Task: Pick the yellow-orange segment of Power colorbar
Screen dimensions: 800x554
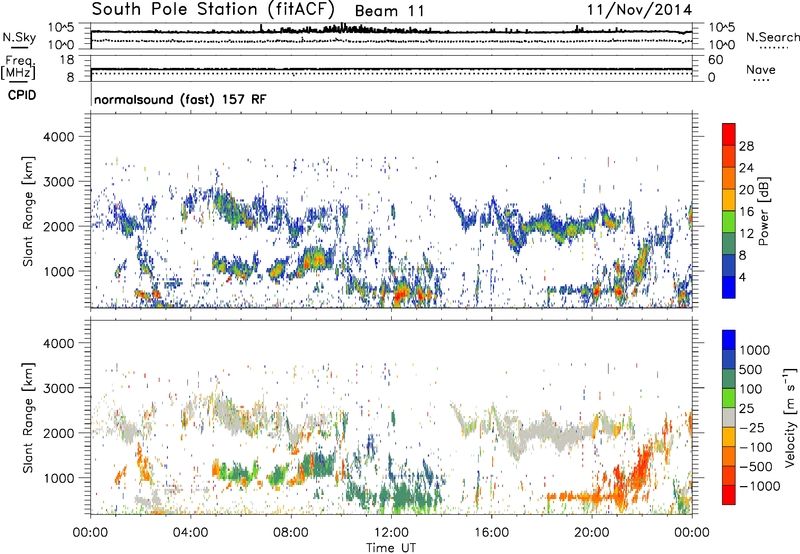Action: (x=729, y=200)
